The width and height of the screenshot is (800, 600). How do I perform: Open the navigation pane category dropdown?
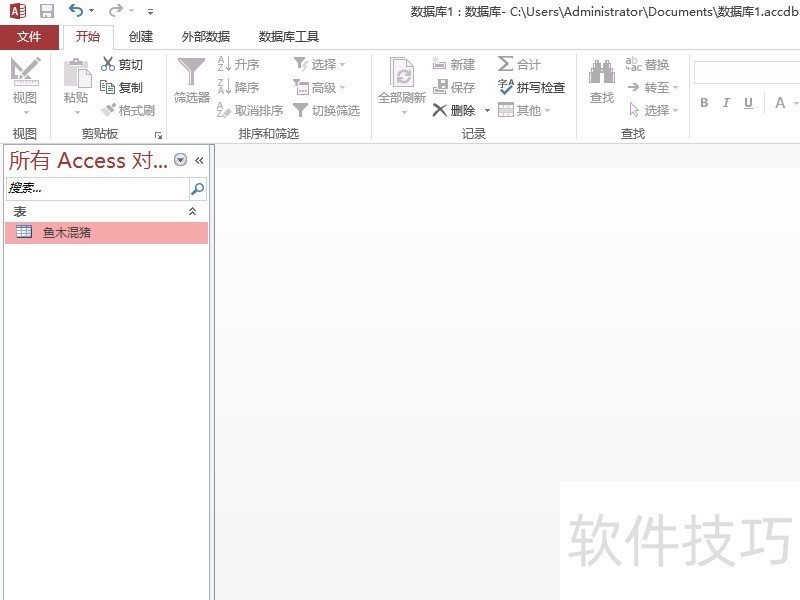point(180,160)
